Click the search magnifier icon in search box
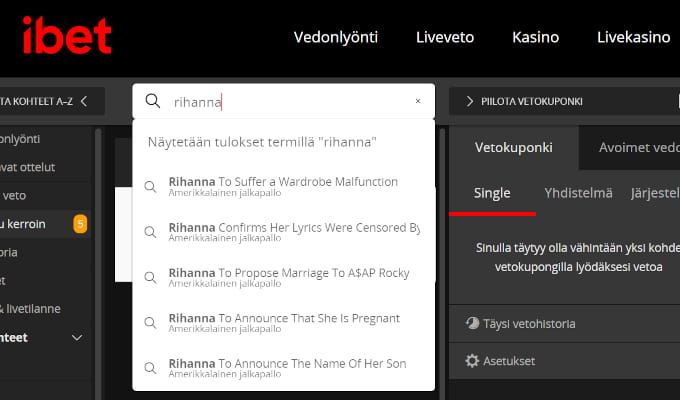 153,101
